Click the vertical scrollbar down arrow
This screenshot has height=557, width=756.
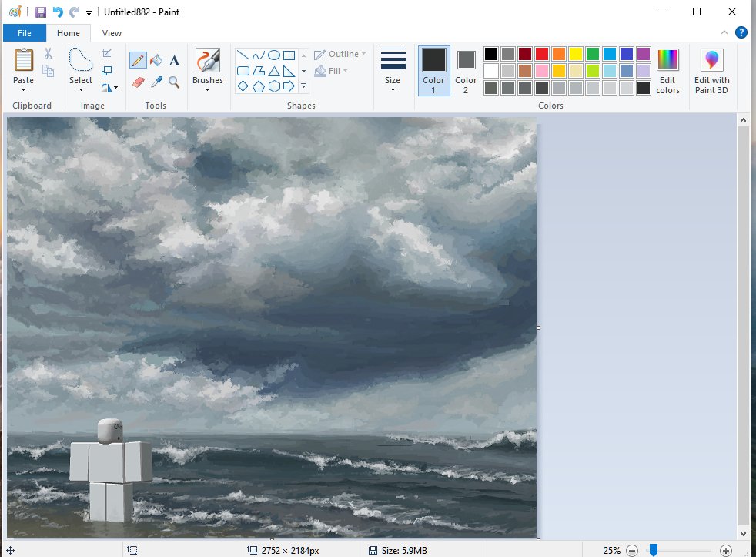tap(743, 533)
